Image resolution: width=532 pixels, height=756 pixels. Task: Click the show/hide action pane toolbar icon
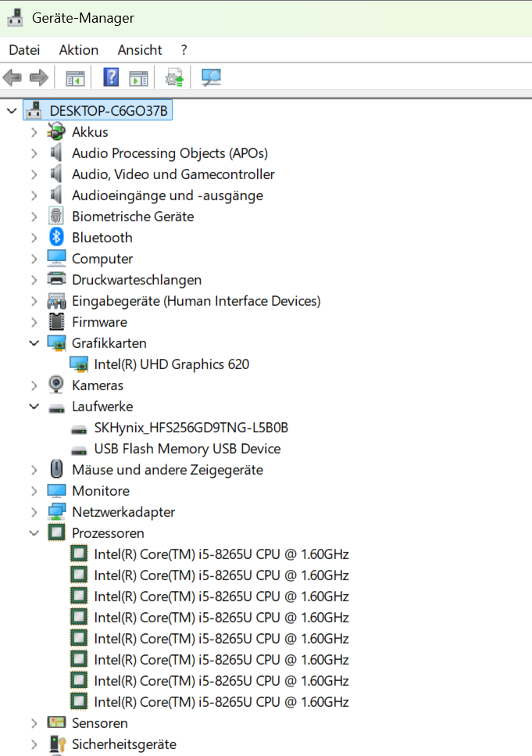(139, 77)
